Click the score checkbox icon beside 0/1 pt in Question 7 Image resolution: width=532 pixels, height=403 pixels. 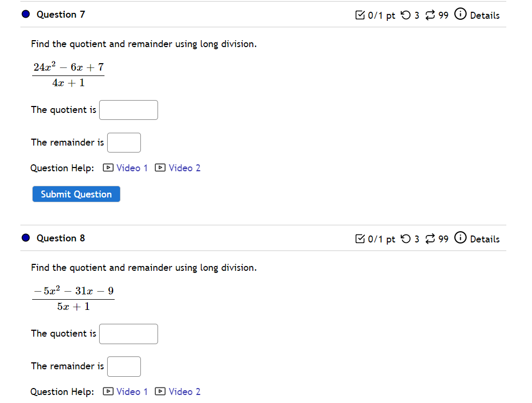point(359,15)
